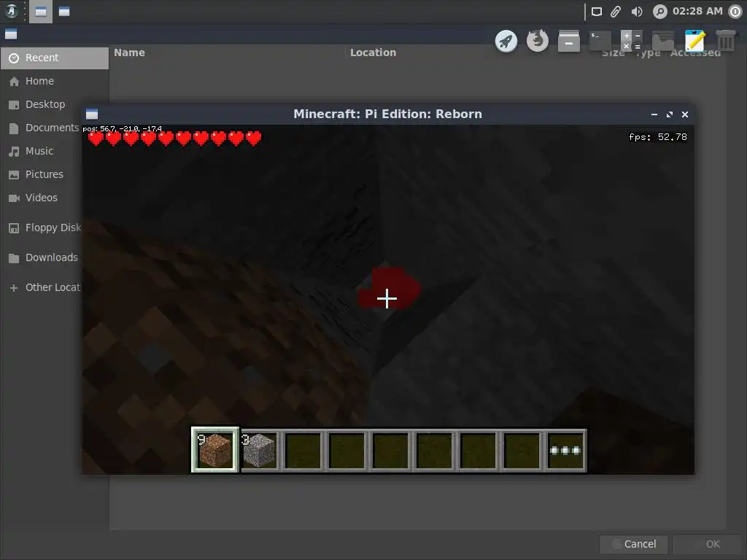
Task: Launch the Firefox browser from the dock
Action: 538,41
